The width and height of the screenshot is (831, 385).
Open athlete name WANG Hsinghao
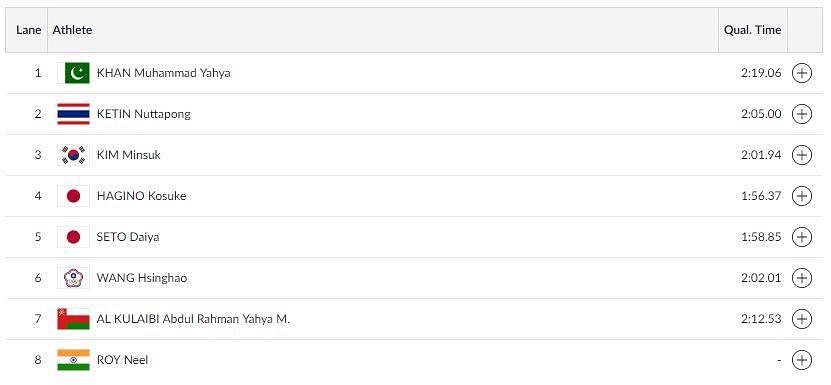[x=142, y=278]
